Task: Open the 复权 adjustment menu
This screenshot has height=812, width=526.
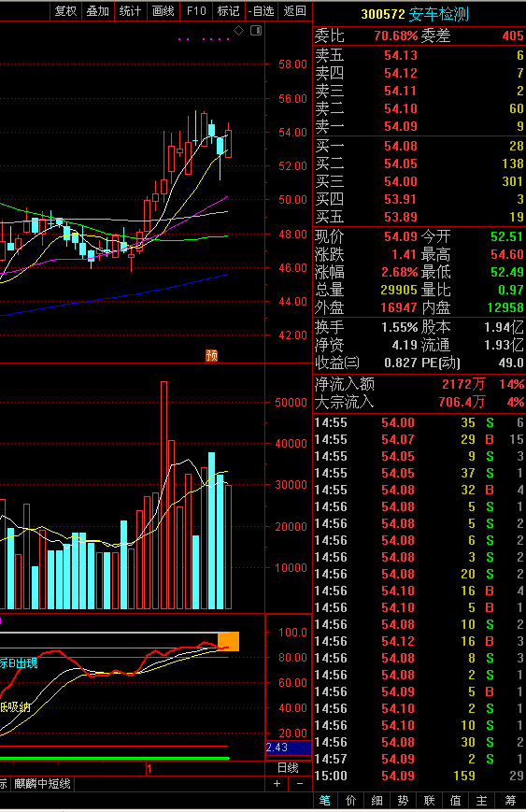Action: pos(65,11)
